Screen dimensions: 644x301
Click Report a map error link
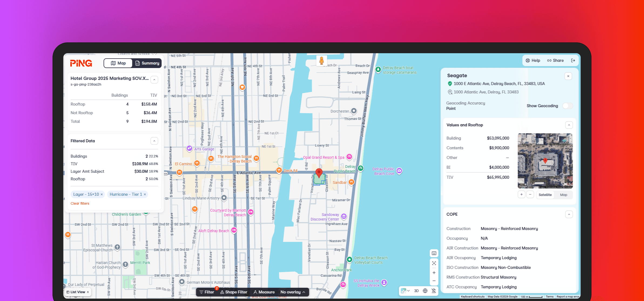(568, 297)
